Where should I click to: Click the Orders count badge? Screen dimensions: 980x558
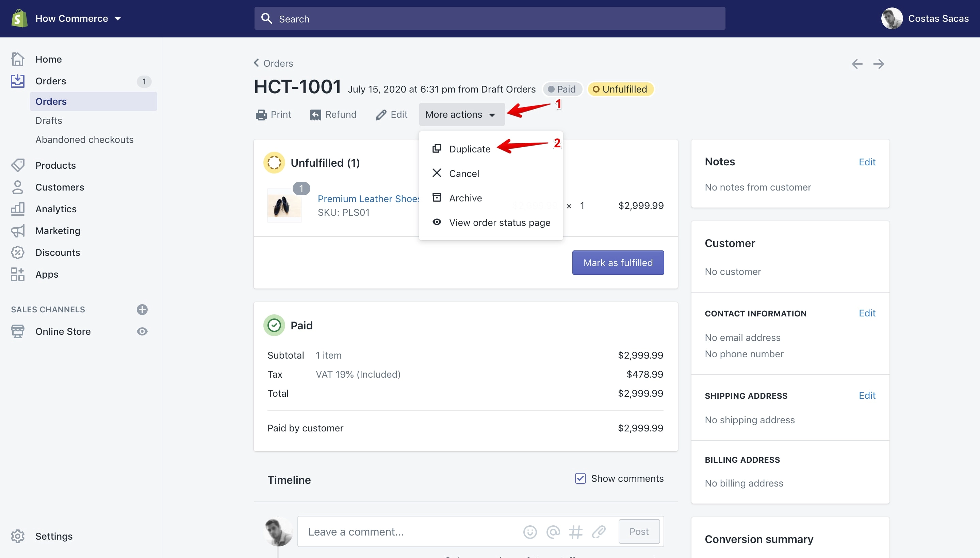[144, 81]
